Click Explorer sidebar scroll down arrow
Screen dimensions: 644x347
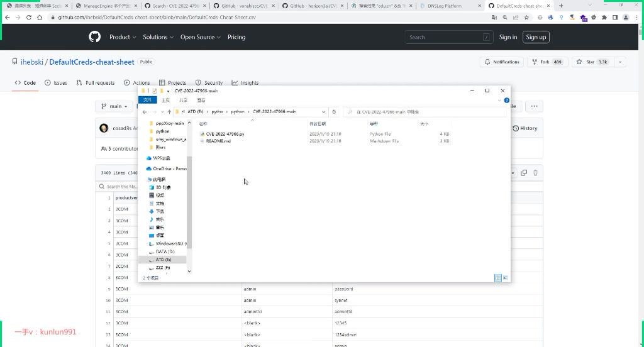coord(189,271)
